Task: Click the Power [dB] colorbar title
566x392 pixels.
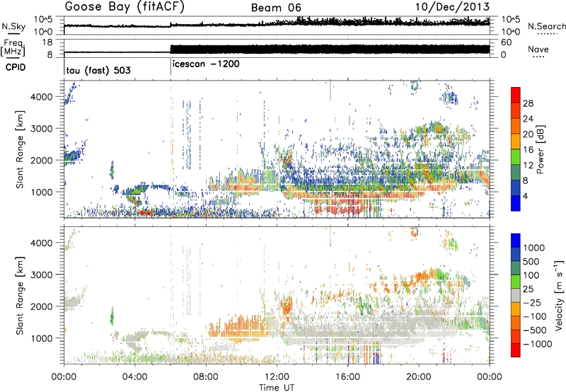Action: (540, 149)
